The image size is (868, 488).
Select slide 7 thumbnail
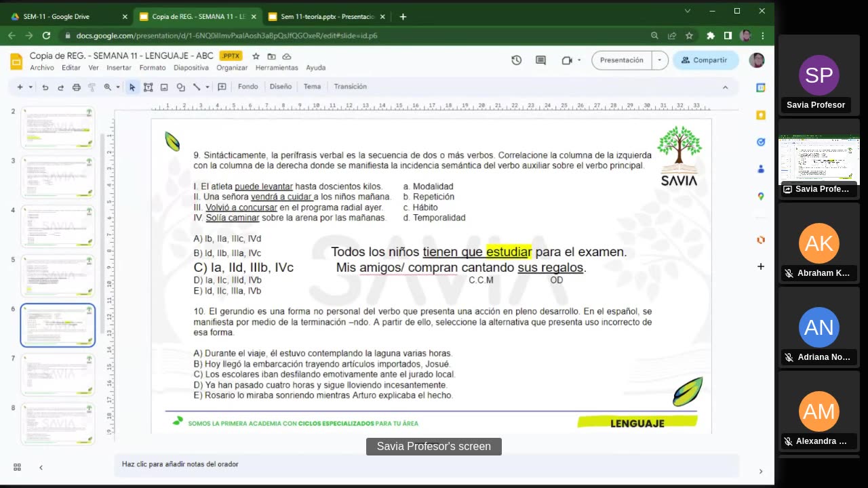(58, 375)
